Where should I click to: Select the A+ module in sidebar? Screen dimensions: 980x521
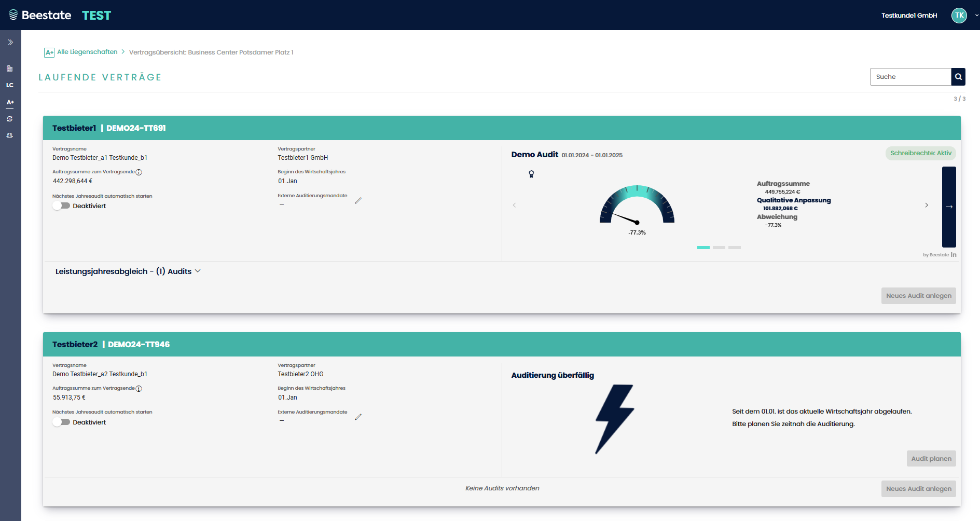click(x=10, y=102)
